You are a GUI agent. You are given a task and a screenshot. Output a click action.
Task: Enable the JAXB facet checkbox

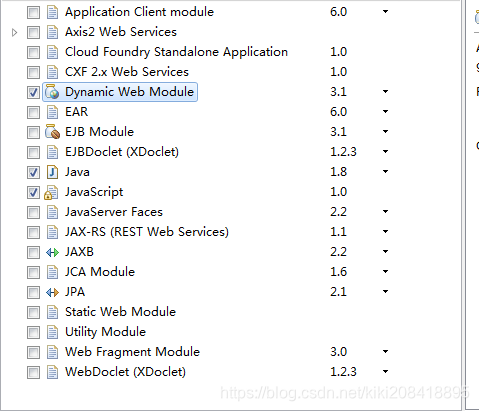click(33, 252)
